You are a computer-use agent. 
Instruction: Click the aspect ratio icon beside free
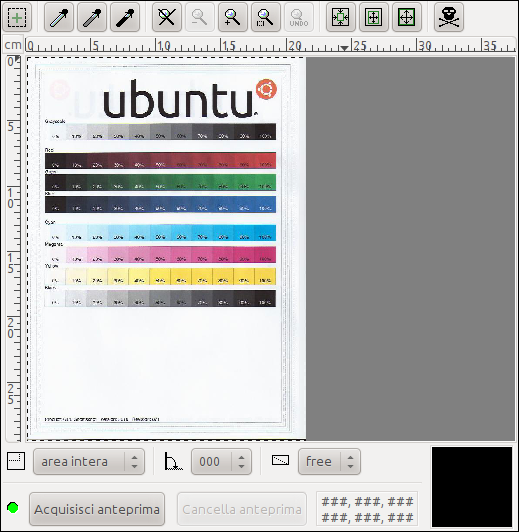[x=281, y=460]
